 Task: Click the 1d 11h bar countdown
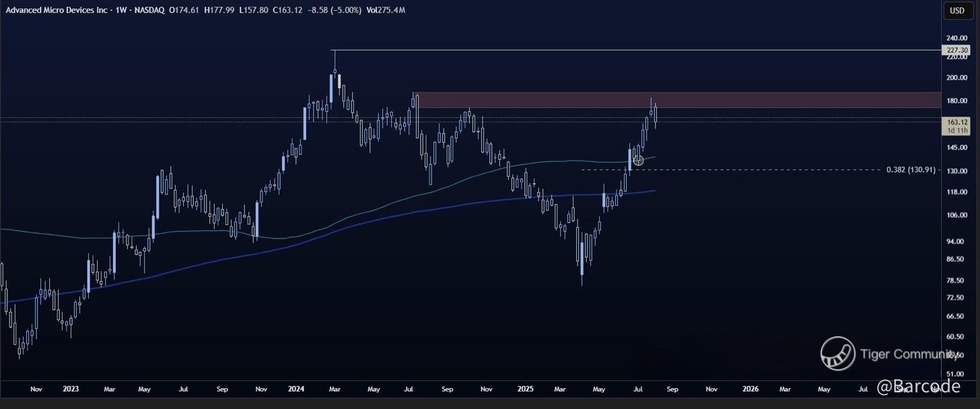(x=956, y=130)
